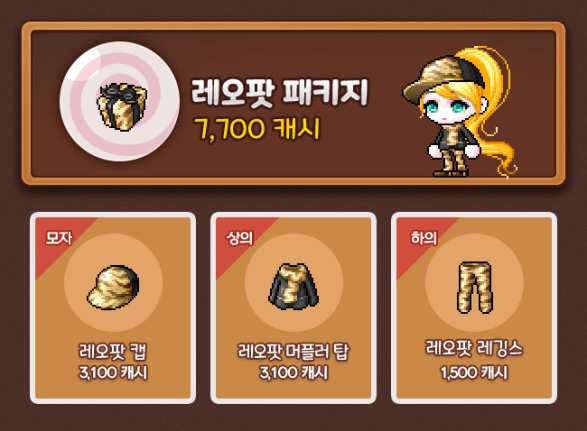Click the 레오팟 캡 item name
Image resolution: width=587 pixels, height=431 pixels.
pos(113,351)
